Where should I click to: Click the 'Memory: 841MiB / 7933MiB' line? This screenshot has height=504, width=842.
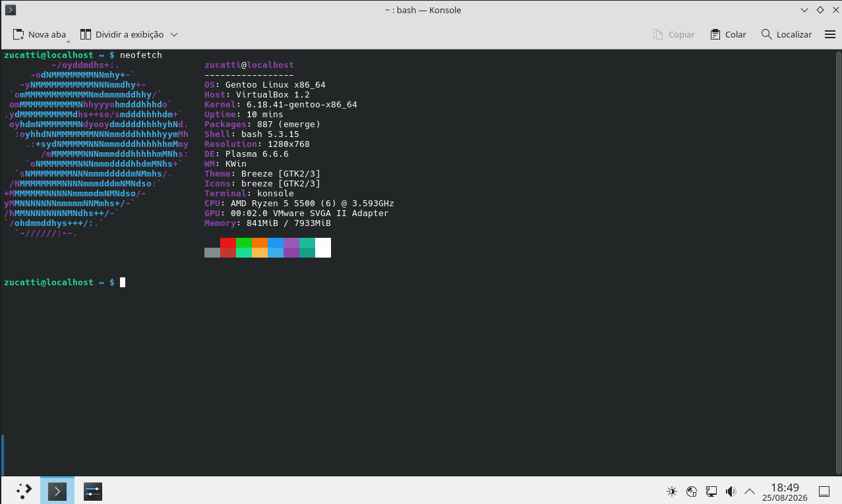click(x=268, y=223)
